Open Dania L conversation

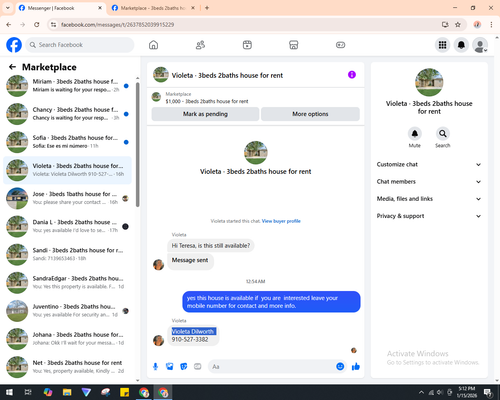point(68,226)
